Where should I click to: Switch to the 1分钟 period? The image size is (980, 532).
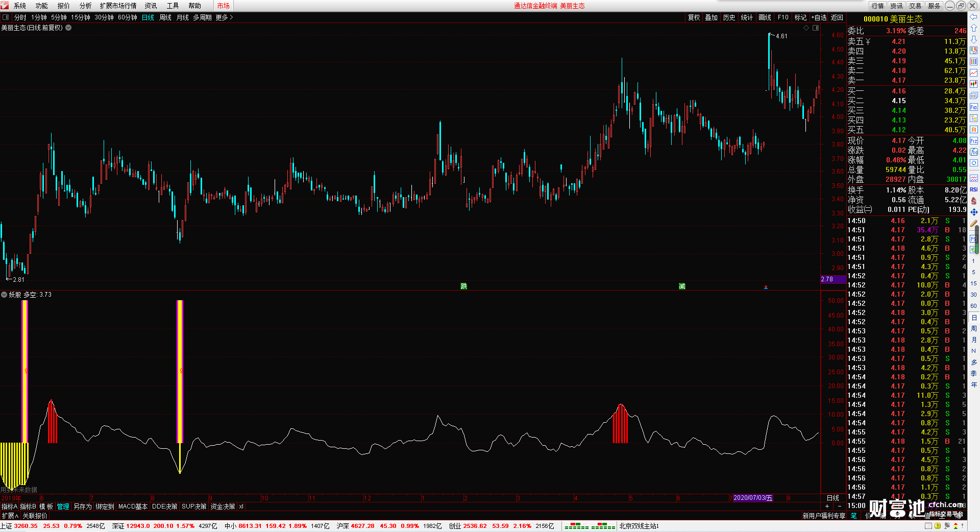coord(39,17)
